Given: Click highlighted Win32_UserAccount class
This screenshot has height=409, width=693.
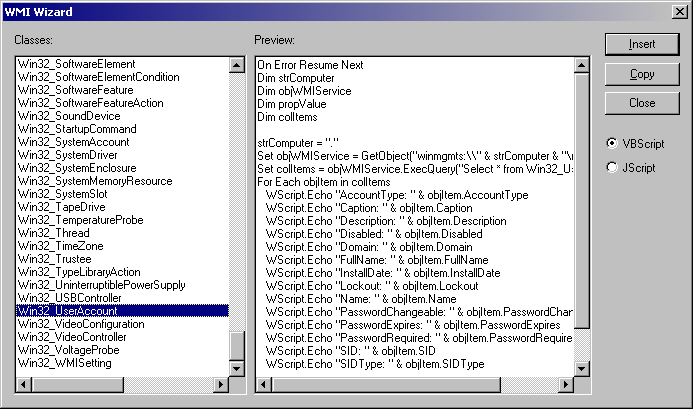Looking at the screenshot, I should (x=122, y=311).
